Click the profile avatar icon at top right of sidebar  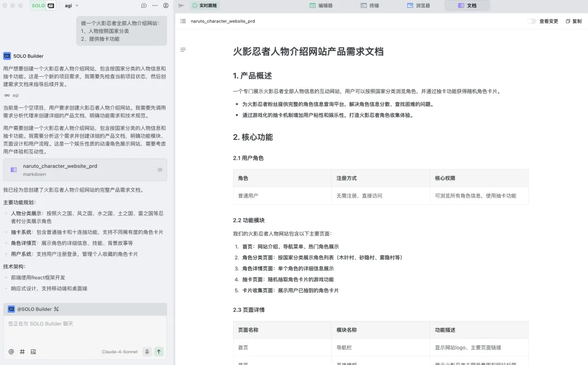pos(166,5)
